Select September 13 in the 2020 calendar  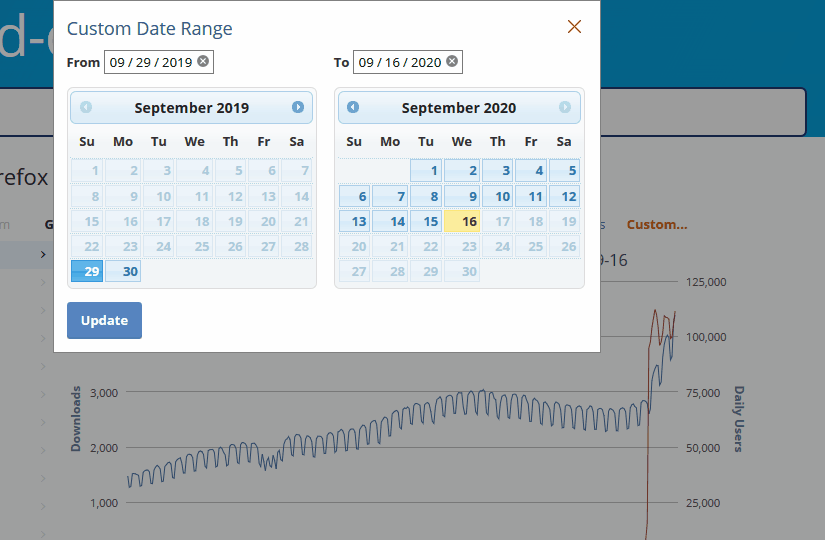(x=355, y=221)
